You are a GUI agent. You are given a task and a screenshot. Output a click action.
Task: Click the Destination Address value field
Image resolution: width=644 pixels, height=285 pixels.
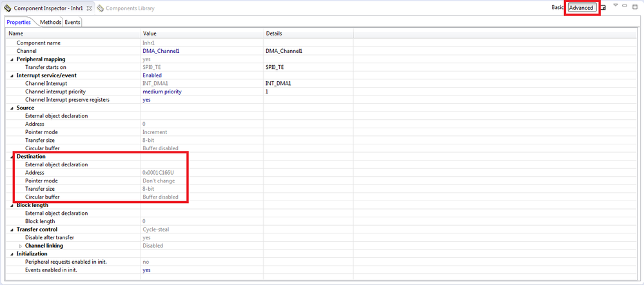[x=202, y=173]
